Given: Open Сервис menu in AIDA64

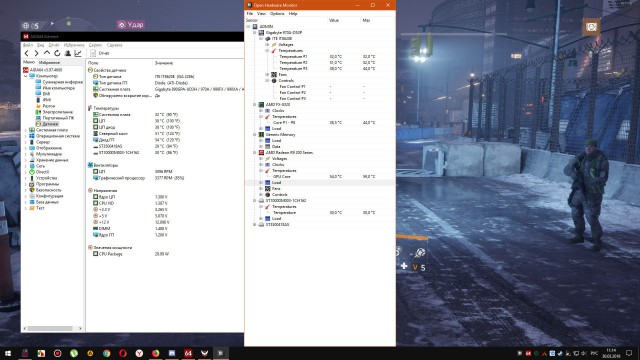Looking at the screenshot, I should coord(96,45).
